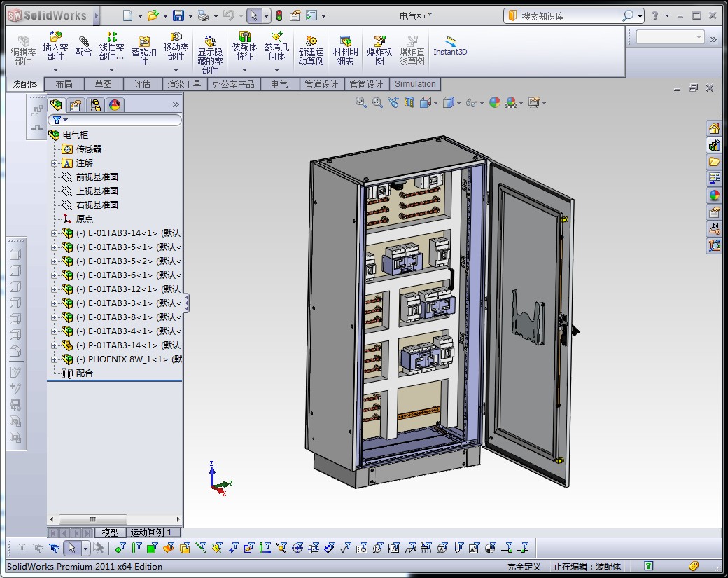
Task: Expand the E-01TAB3-14<1> component node
Action: click(55, 234)
